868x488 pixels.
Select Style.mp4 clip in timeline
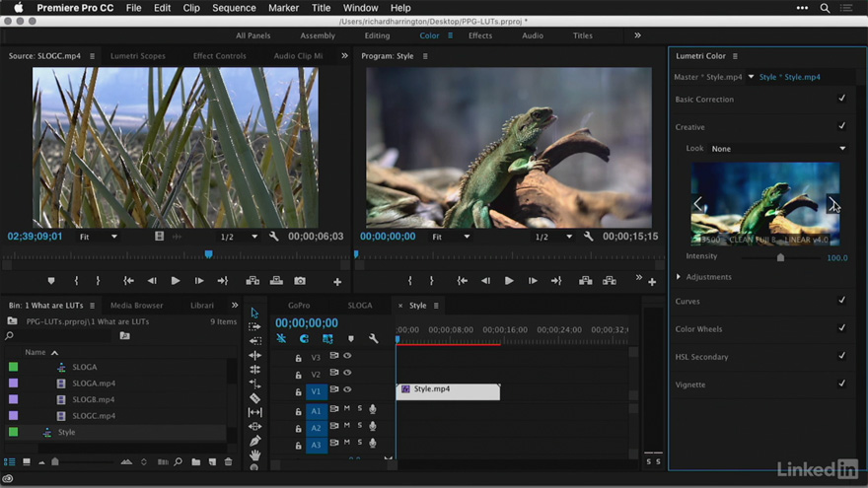click(x=448, y=391)
